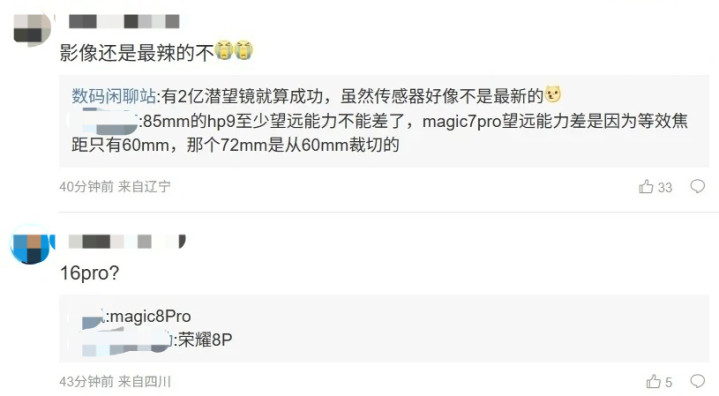Click the '40分钟前 来自辽宁' timestamp
Screen dimensions: 719x396
[115, 187]
